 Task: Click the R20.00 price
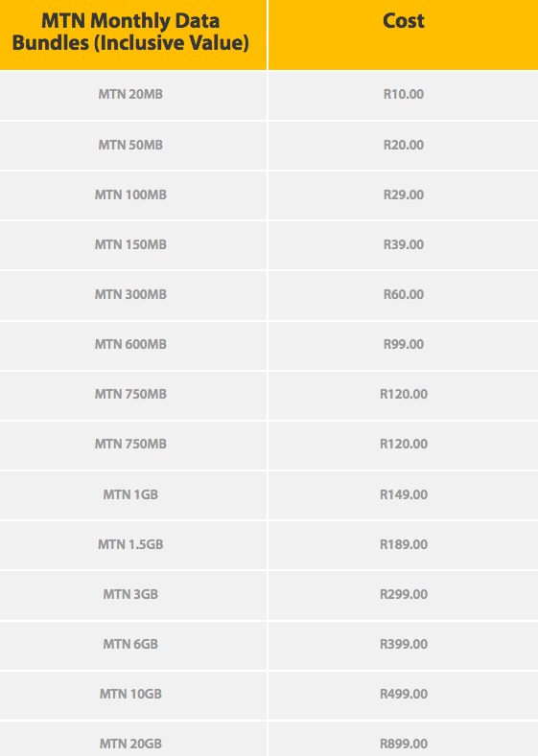tap(404, 145)
